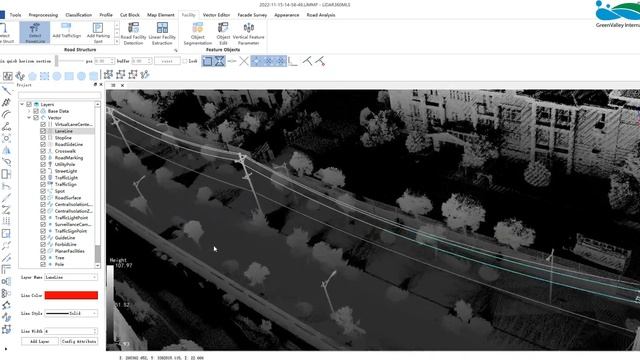
Task: Collapse the Vector node
Action: [29, 118]
